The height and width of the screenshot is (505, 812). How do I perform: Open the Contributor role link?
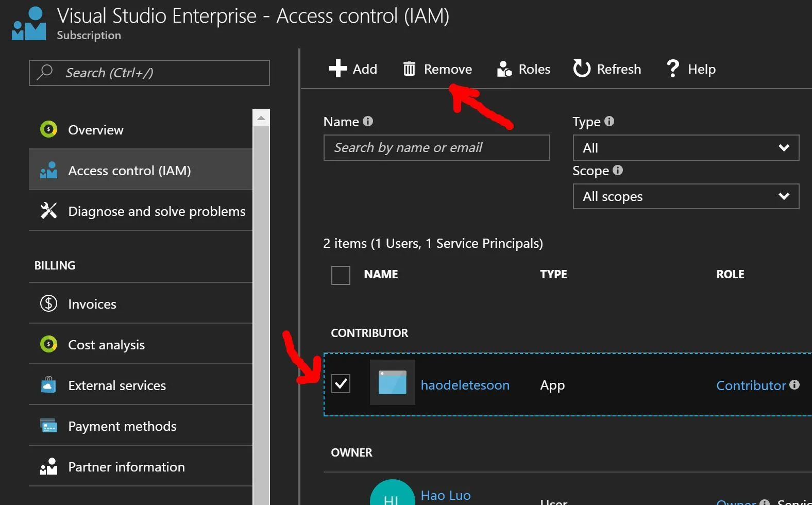(x=751, y=385)
